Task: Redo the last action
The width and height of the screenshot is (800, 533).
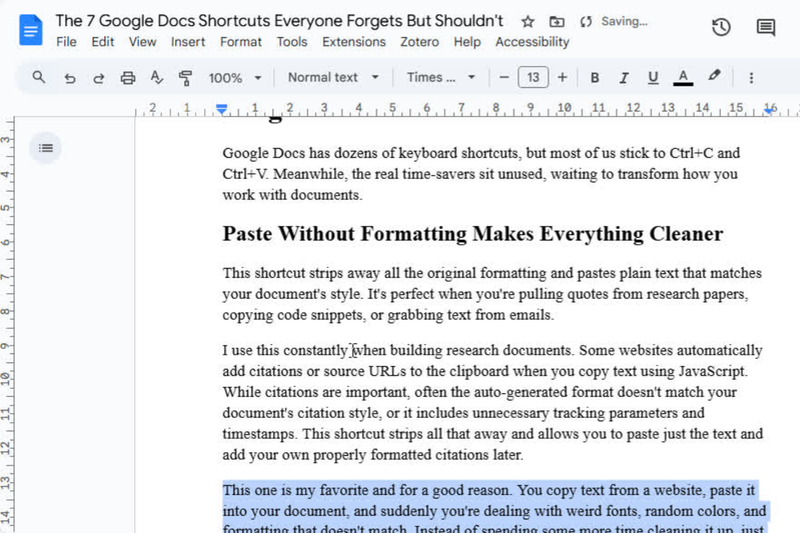Action: tap(98, 78)
